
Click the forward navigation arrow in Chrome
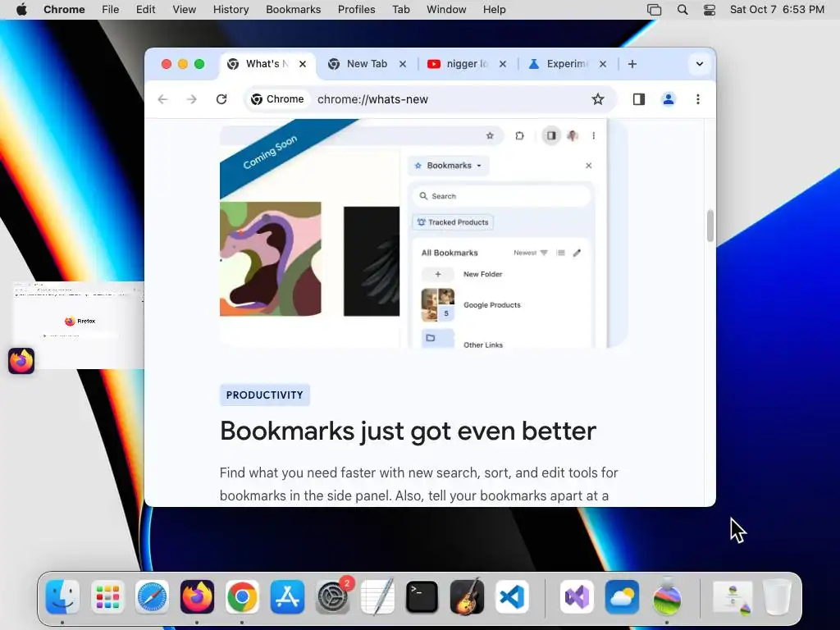(x=191, y=99)
